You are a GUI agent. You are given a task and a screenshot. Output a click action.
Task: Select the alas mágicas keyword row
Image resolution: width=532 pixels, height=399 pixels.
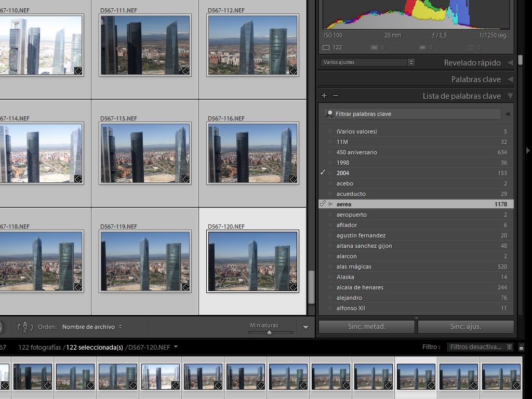(416, 267)
